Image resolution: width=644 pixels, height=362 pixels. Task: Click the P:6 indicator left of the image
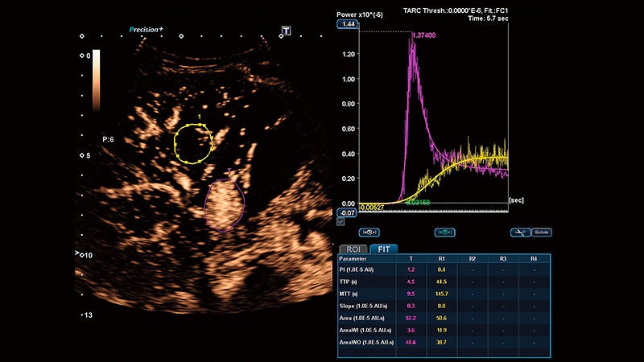[x=108, y=139]
